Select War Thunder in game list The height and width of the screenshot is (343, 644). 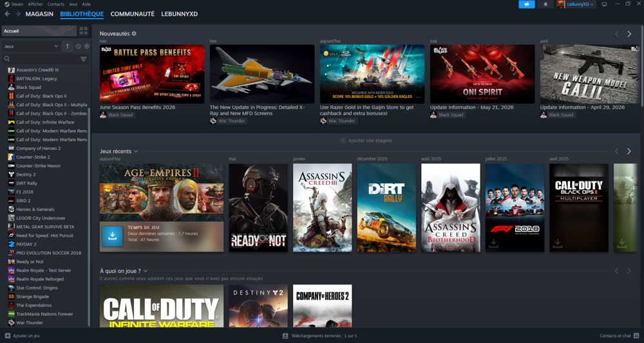pos(30,322)
